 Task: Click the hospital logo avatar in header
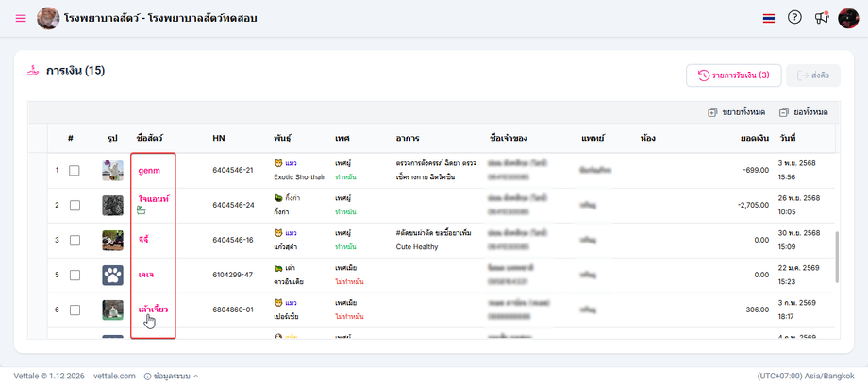[x=48, y=18]
